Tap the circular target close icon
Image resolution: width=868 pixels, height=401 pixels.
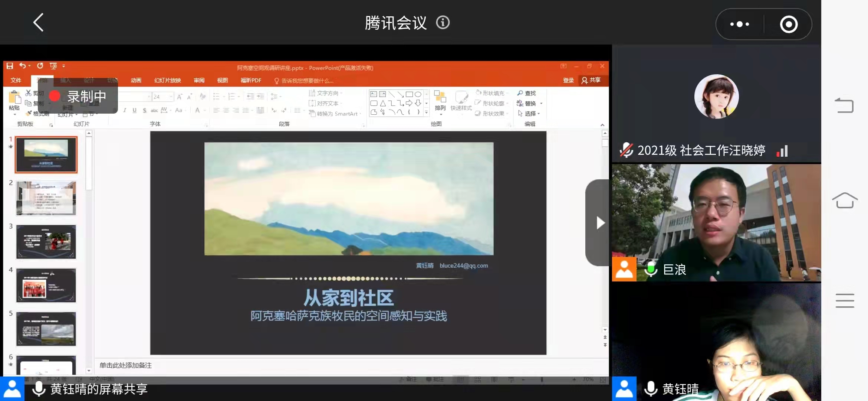click(x=789, y=25)
